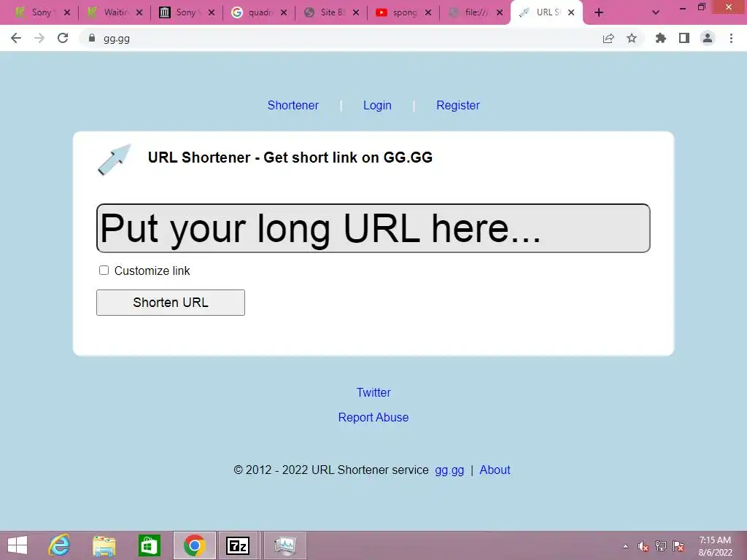Image resolution: width=747 pixels, height=560 pixels.
Task: Open the Chrome profile avatar
Action: [x=708, y=38]
